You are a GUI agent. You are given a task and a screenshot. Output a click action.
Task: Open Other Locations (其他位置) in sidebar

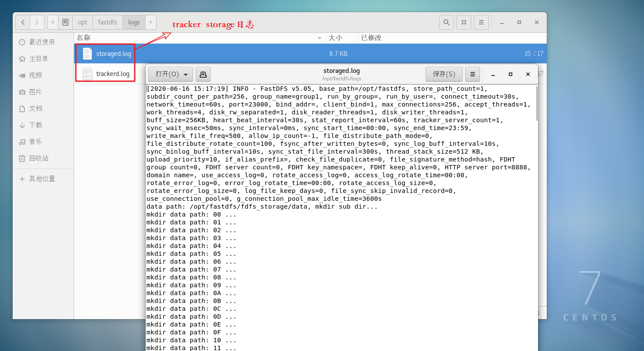pyautogui.click(x=43, y=179)
